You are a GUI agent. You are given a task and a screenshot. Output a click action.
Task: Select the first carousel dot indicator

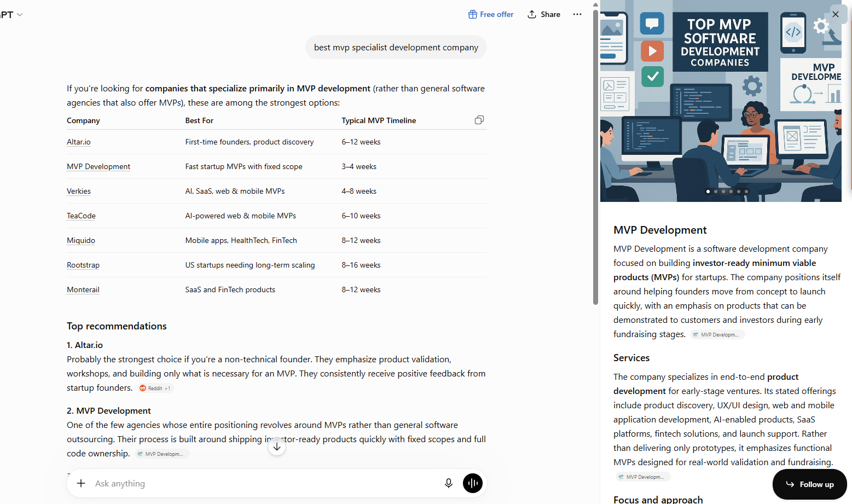click(x=708, y=192)
